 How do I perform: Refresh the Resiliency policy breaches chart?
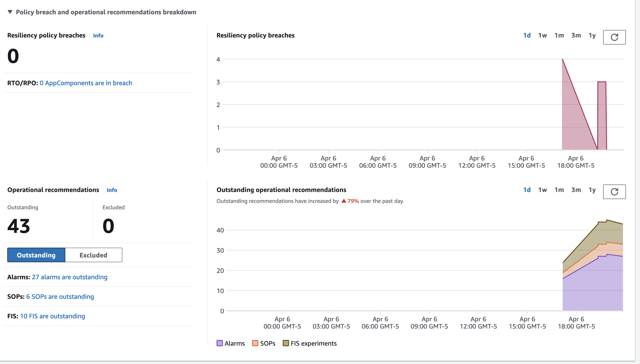coord(614,37)
